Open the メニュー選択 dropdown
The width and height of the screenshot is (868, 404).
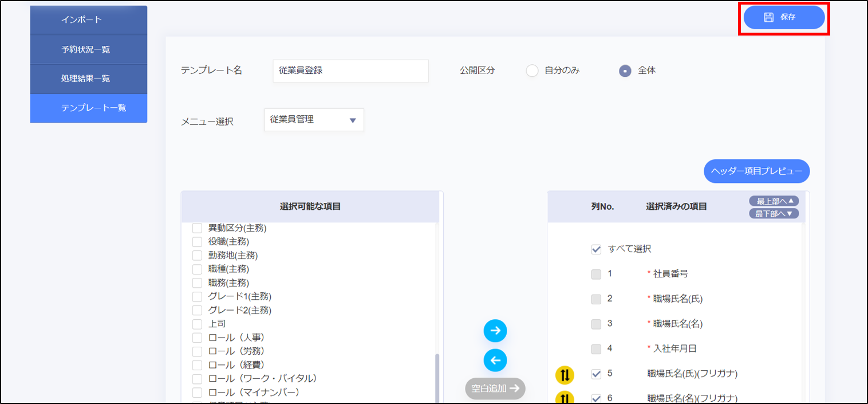(314, 120)
